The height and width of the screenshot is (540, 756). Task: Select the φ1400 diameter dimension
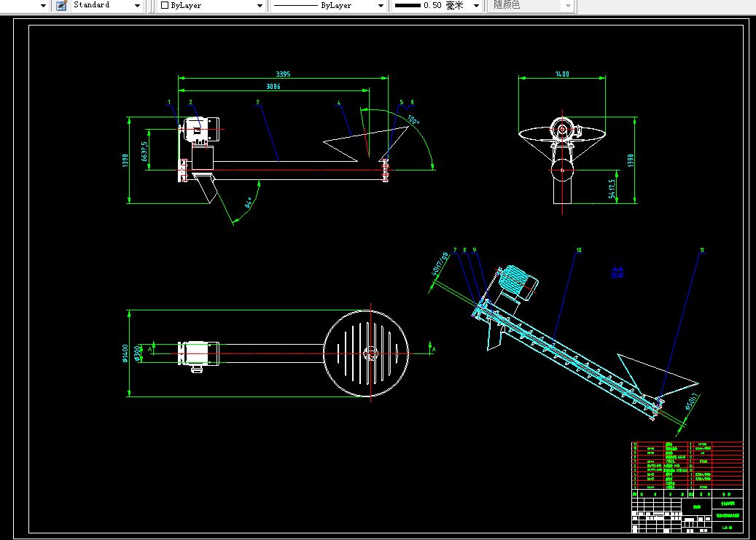tap(125, 353)
